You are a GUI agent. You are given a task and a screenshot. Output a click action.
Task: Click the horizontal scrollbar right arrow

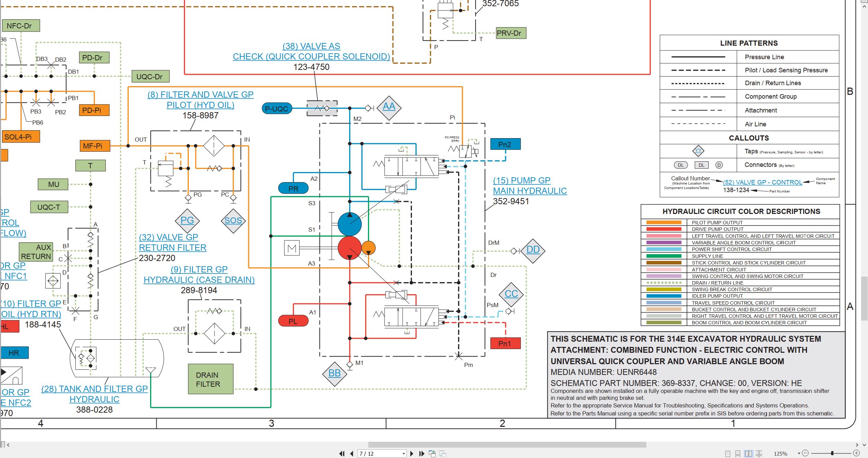tap(857, 445)
